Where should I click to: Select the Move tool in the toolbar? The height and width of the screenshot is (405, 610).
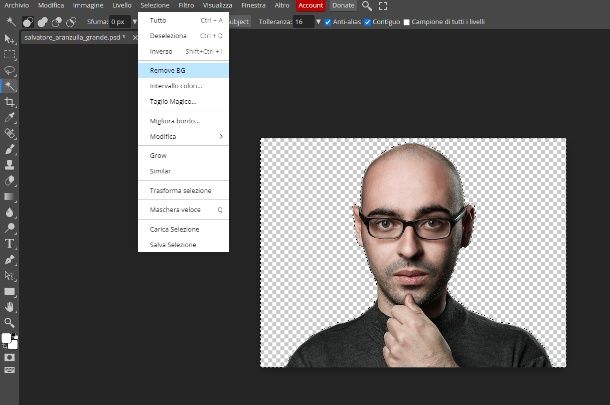[10, 39]
